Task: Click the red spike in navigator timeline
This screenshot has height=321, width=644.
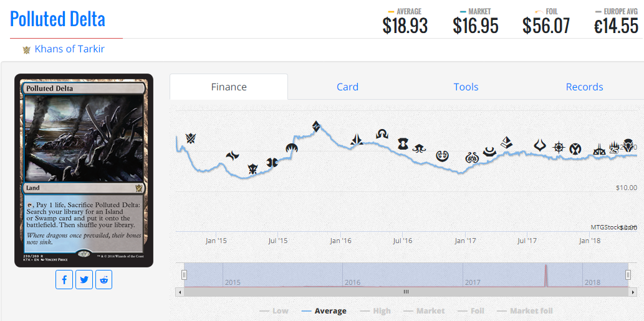Action: 546,275
